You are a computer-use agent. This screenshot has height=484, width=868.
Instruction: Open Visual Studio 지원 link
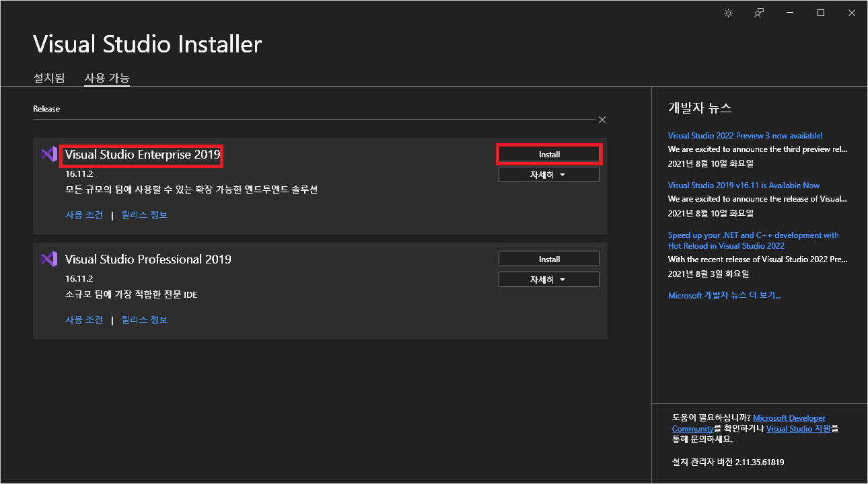(x=799, y=429)
